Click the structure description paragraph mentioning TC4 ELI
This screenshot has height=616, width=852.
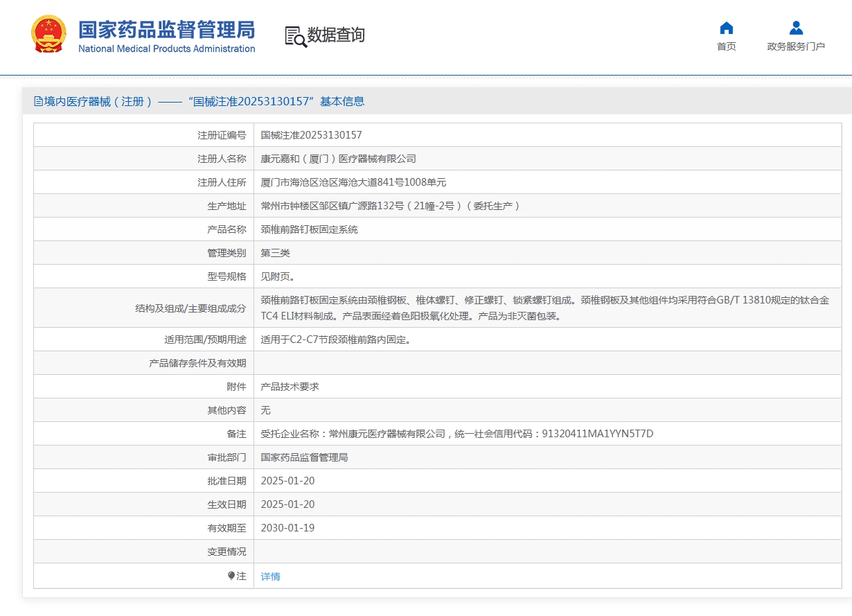click(544, 308)
